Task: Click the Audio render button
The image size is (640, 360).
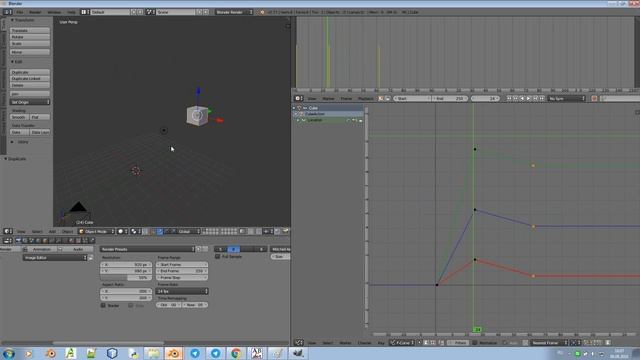Action: [75, 249]
